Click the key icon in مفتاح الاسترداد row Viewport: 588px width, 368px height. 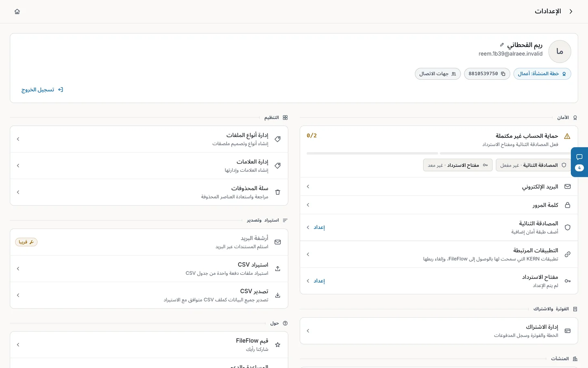[x=567, y=281]
